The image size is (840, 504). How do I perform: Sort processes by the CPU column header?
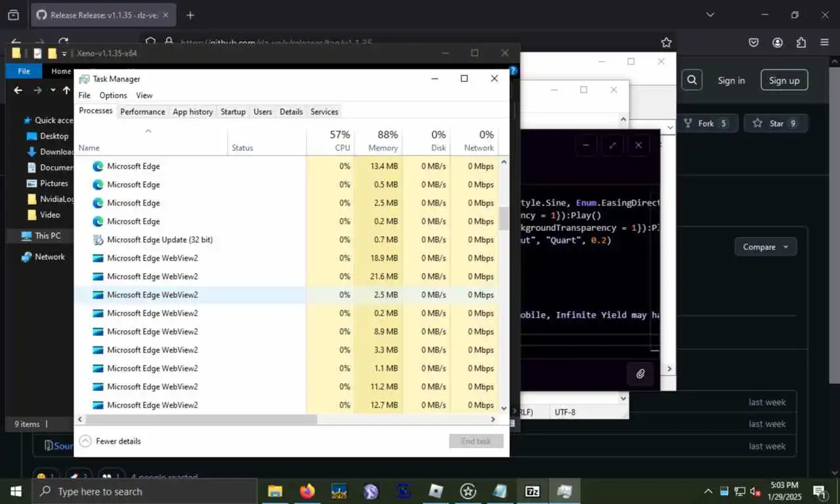point(331,140)
